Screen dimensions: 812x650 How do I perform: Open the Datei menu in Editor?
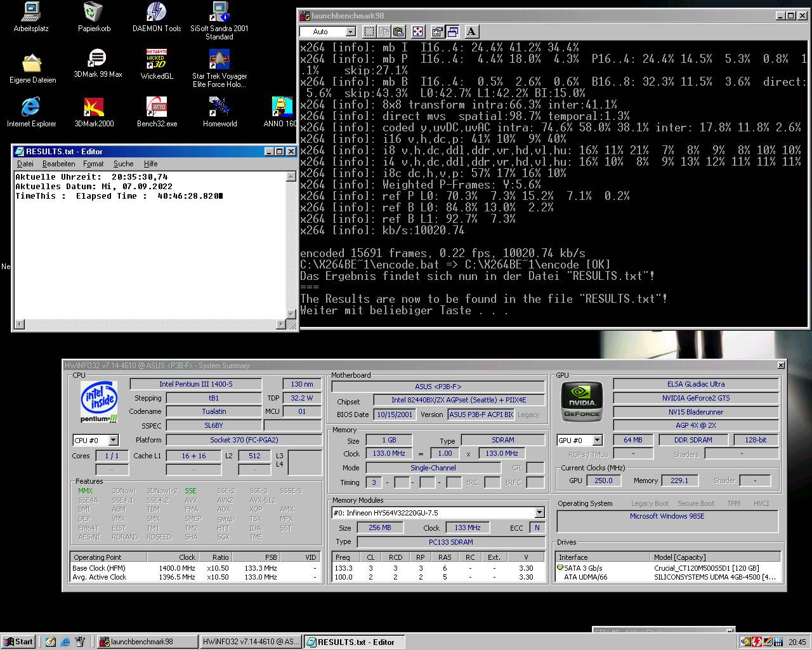click(x=25, y=164)
